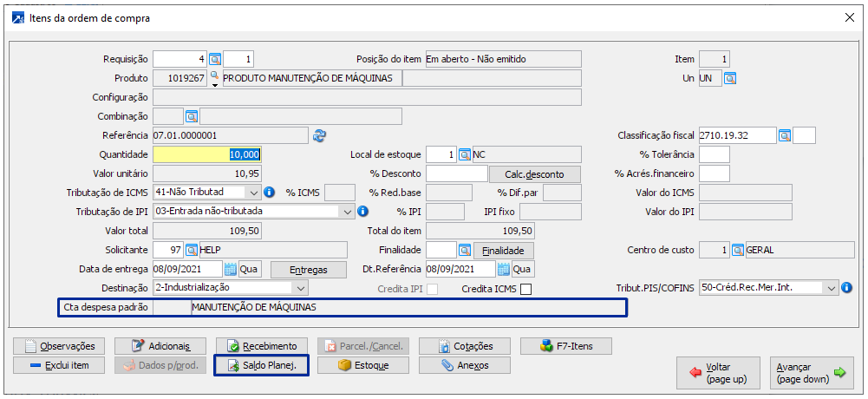This screenshot has height=399, width=868.
Task: Open Observações
Action: point(59,346)
